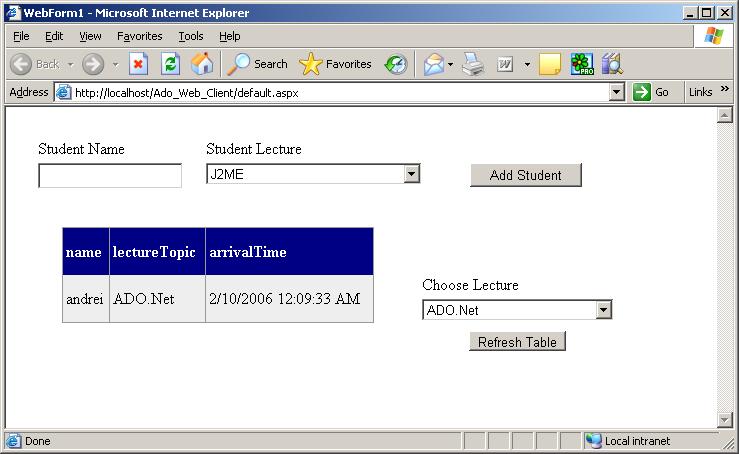Image resolution: width=739 pixels, height=454 pixels.
Task: Click the Mail envelope icon
Action: [x=434, y=64]
